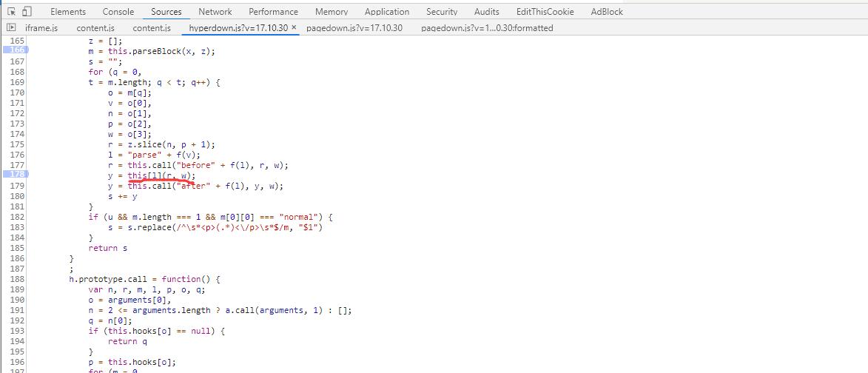Go to the Performance tab
This screenshot has height=373, width=868.
point(273,12)
